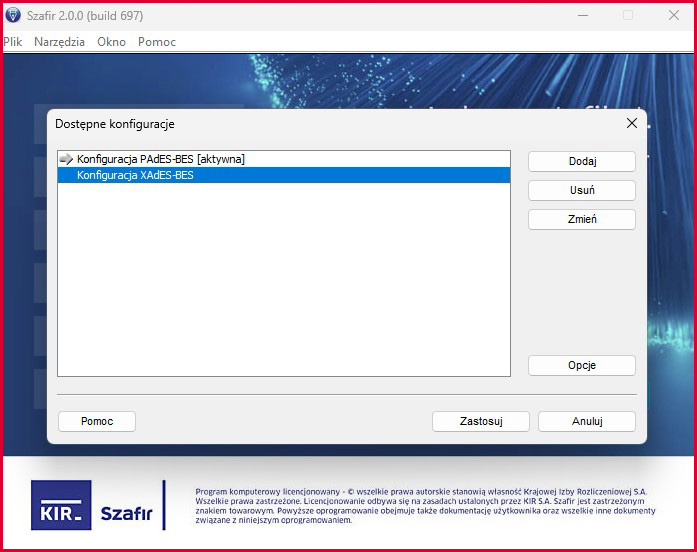Cancel the dialog with Anuluj

tap(587, 421)
